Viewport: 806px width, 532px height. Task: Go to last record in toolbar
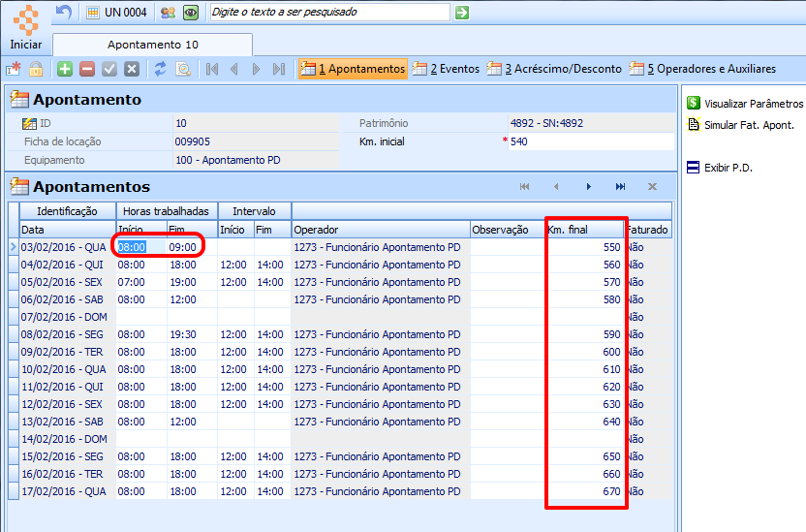point(279,69)
